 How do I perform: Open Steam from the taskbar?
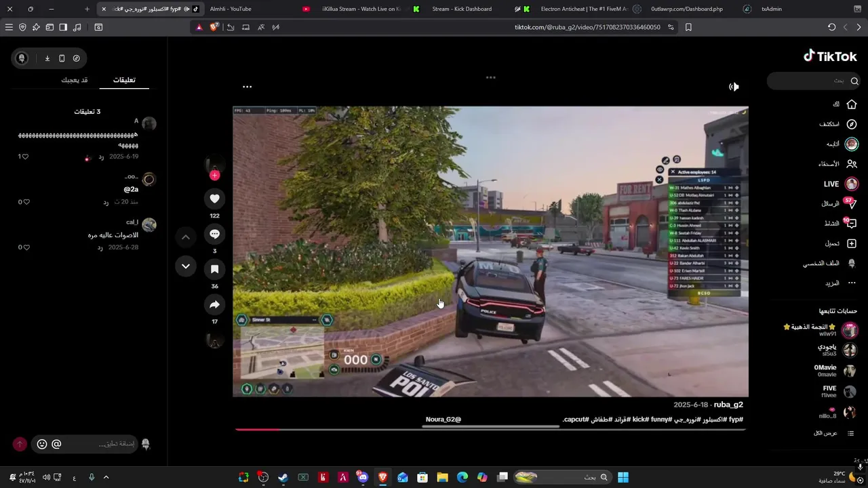click(283, 477)
